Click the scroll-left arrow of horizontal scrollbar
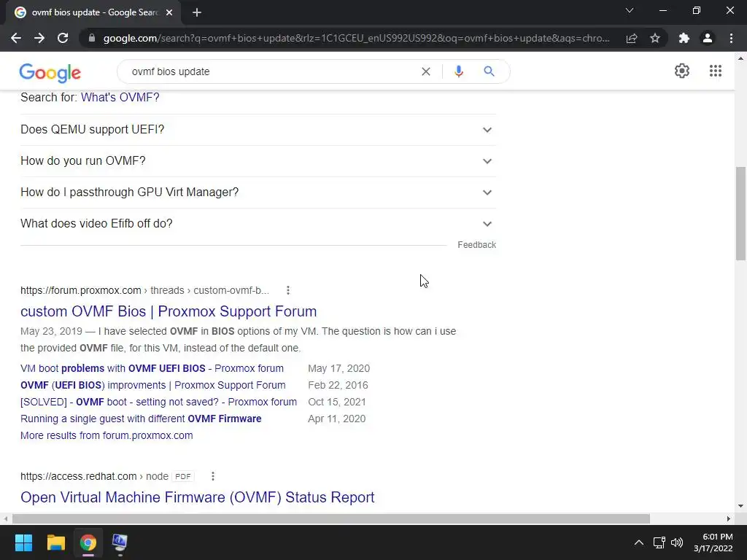747x560 pixels. 5,518
